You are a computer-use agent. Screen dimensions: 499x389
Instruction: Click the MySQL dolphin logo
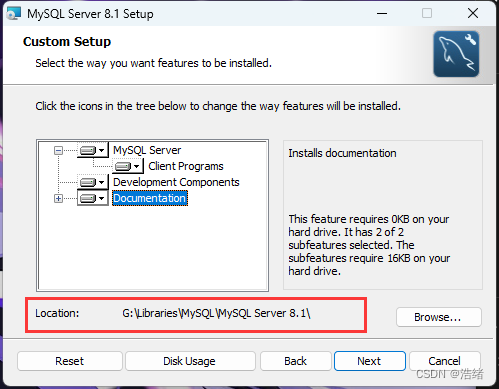click(456, 54)
